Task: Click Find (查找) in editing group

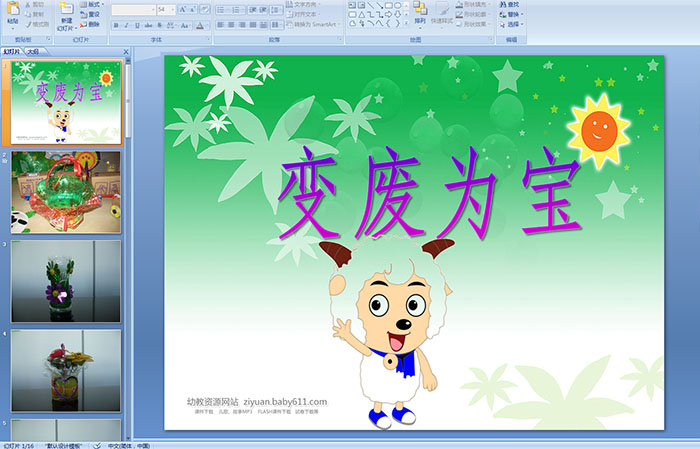Action: (x=509, y=4)
